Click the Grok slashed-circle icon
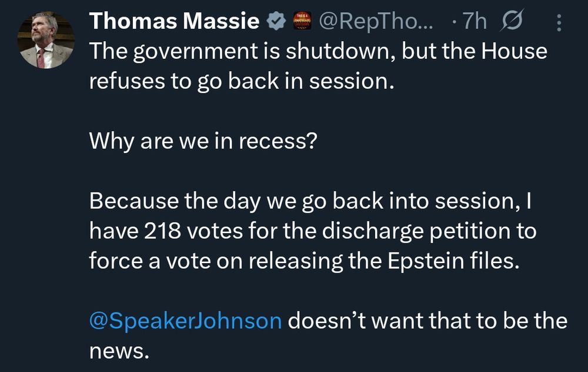The image size is (588, 372). (512, 20)
